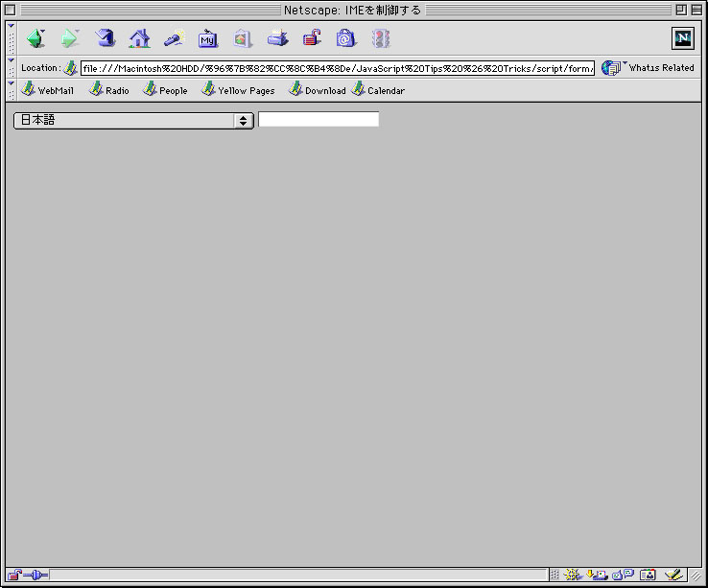This screenshot has width=708, height=588.
Task: Stop loading with traffic light icon
Action: 381,38
